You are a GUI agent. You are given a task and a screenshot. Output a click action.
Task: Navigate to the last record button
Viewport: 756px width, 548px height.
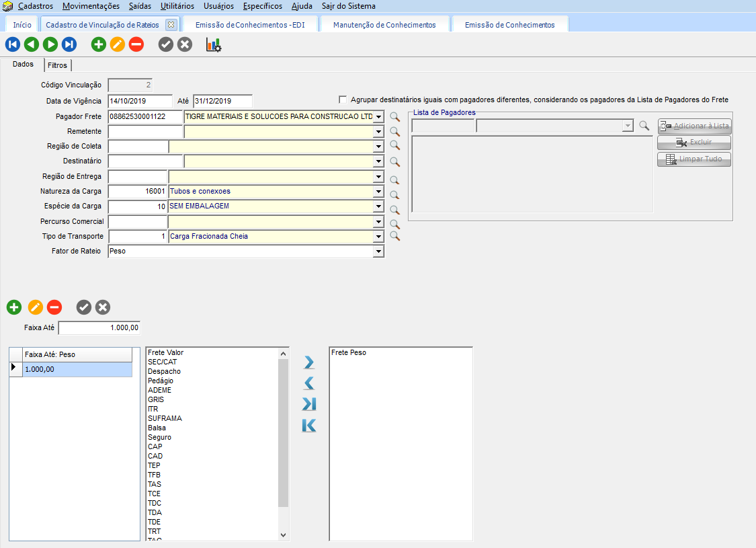tap(69, 45)
